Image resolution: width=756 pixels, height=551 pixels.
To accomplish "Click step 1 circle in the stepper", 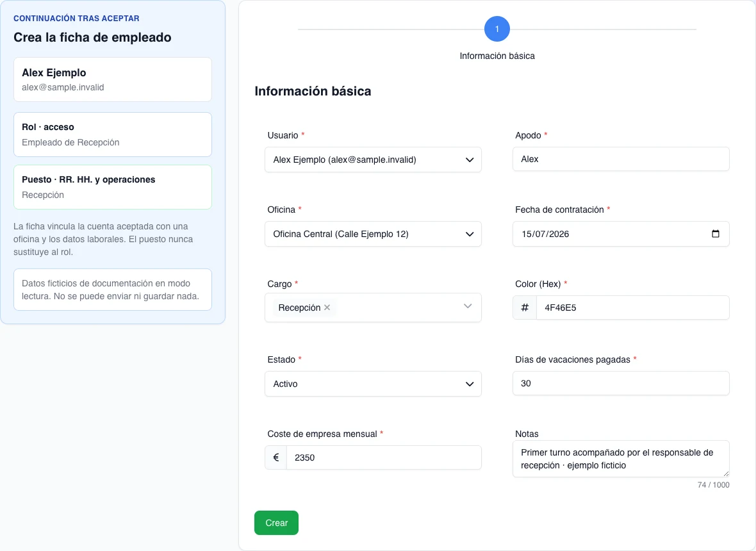I will click(x=497, y=29).
